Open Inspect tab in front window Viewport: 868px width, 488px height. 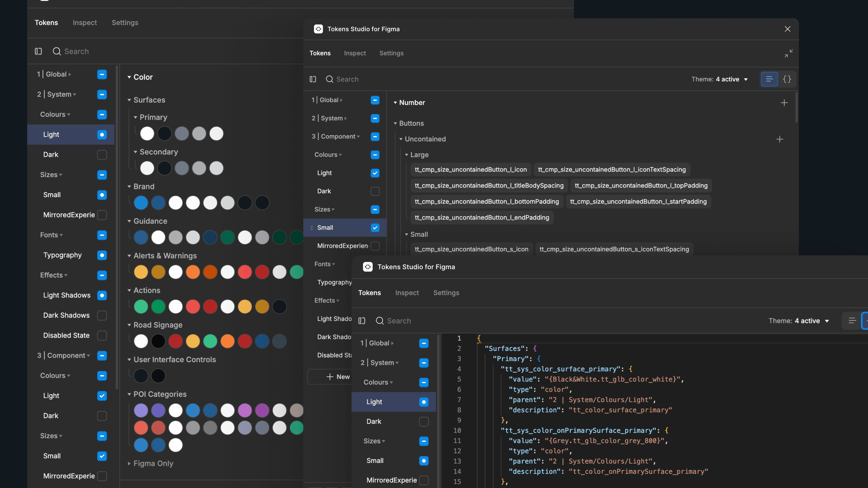tap(407, 293)
